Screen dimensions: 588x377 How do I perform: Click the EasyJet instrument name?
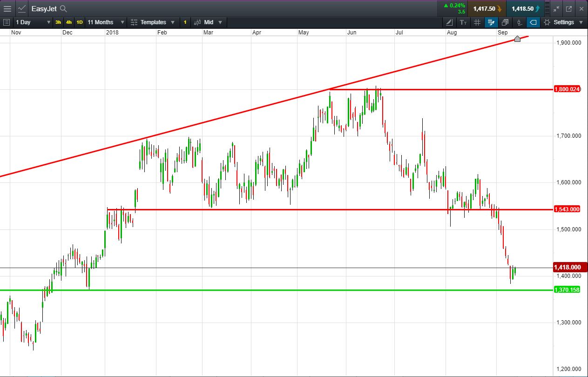tap(45, 8)
